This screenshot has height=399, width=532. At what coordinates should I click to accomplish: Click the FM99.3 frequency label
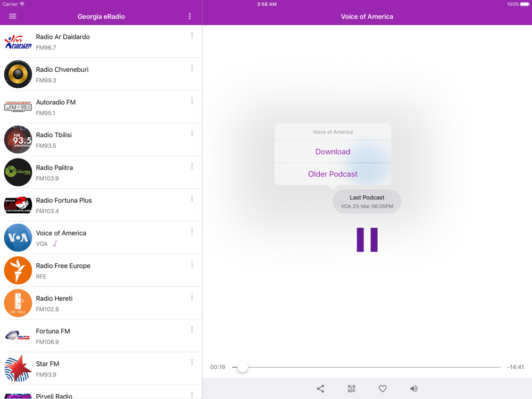coord(46,80)
